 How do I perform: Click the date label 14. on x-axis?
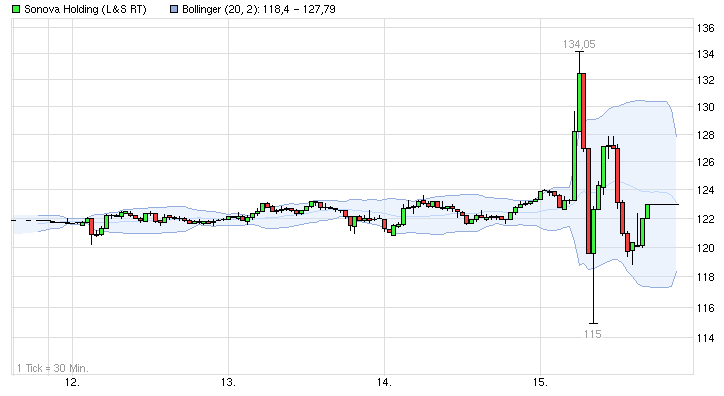point(384,382)
